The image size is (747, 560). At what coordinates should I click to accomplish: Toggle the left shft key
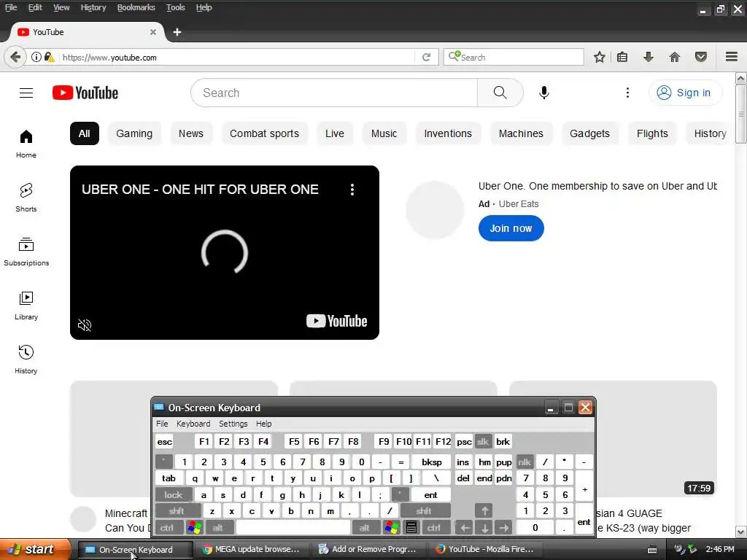click(177, 511)
